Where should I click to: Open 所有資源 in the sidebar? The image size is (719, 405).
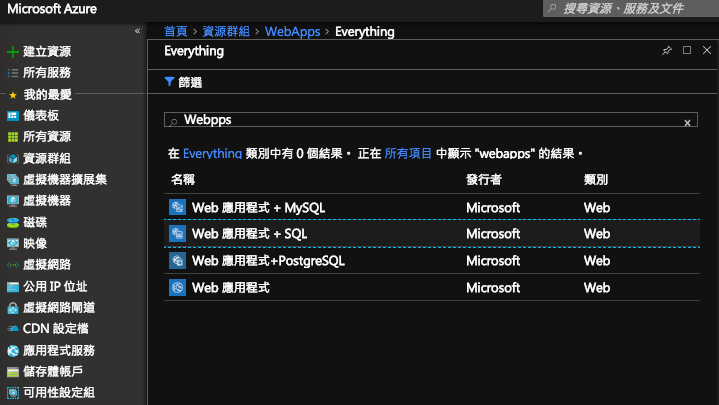(x=47, y=136)
